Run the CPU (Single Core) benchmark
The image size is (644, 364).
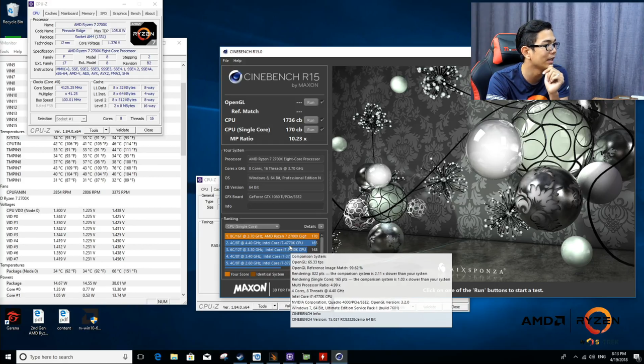pyautogui.click(x=311, y=129)
